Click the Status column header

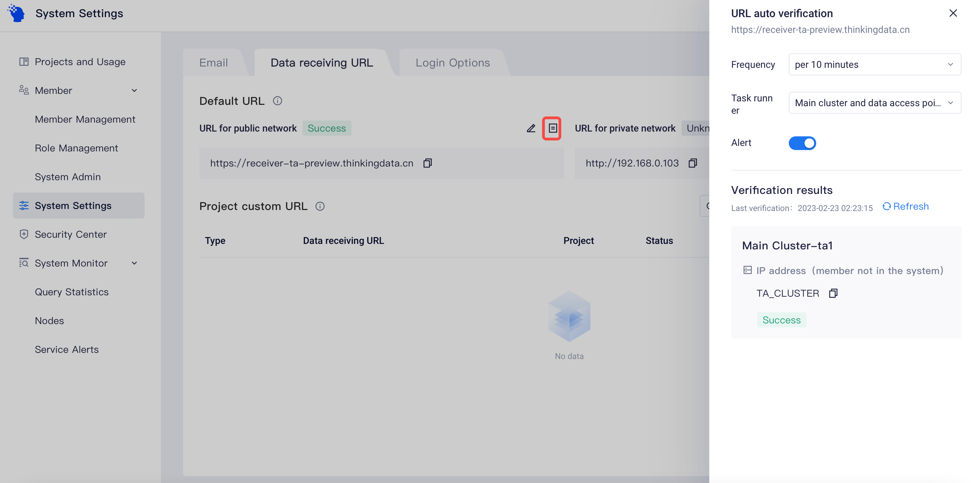coord(659,241)
